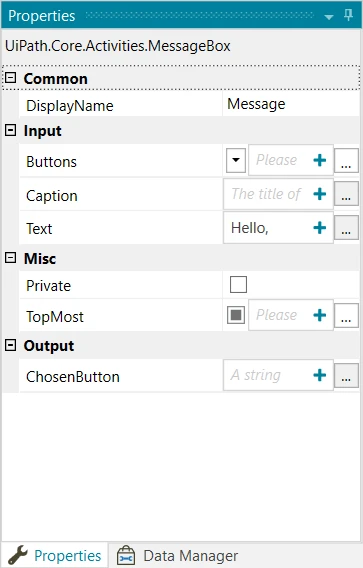
Task: Select the Private property label
Action: click(x=48, y=286)
